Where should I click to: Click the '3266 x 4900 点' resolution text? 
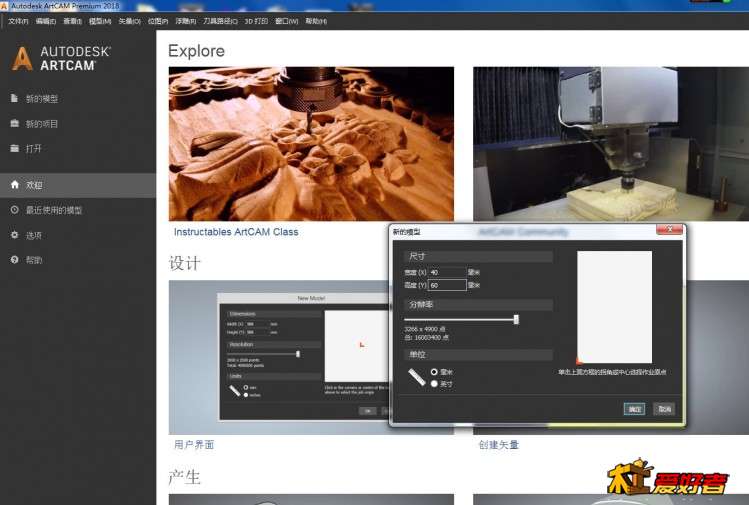coord(425,329)
